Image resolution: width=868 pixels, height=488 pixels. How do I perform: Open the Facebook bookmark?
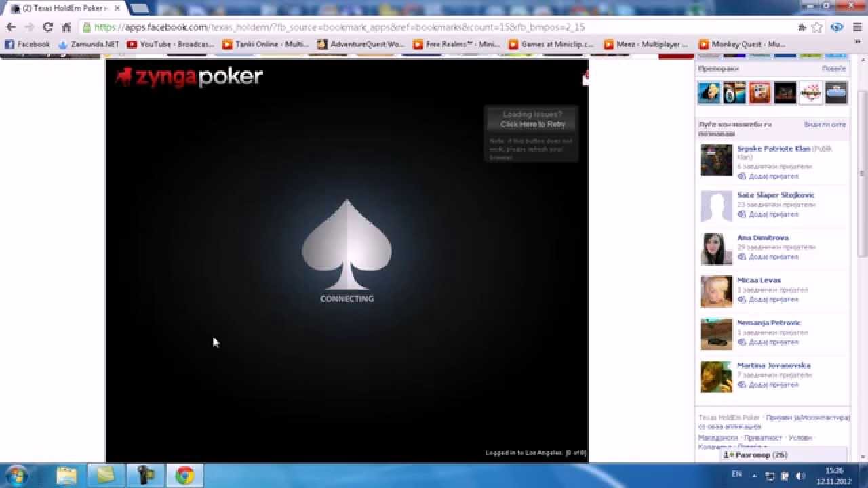pyautogui.click(x=27, y=44)
